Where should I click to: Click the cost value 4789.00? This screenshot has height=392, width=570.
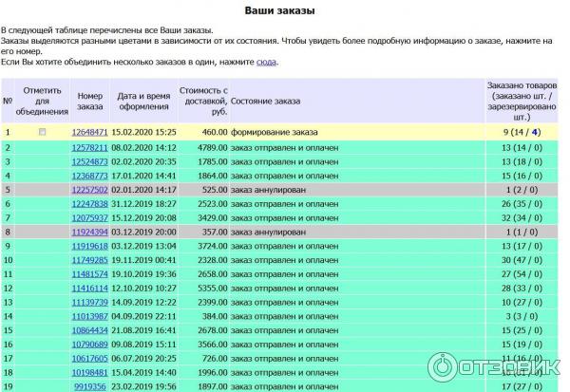pos(212,148)
